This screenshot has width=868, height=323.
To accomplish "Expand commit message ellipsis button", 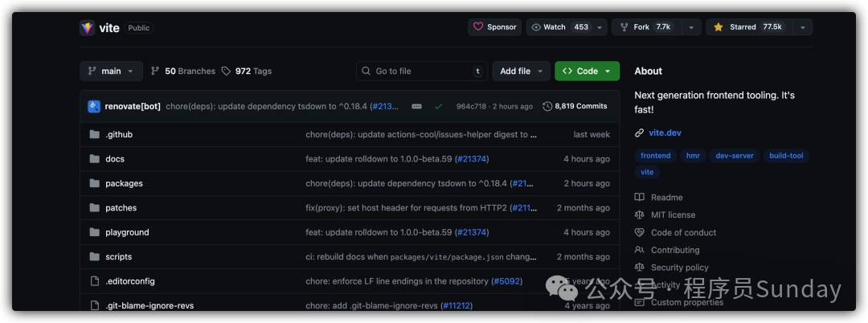I will (x=416, y=106).
